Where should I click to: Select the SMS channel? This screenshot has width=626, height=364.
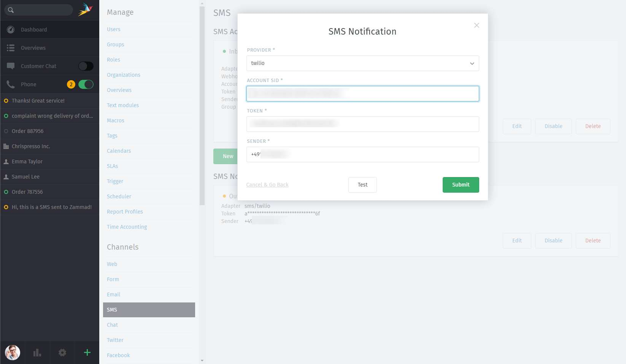point(149,310)
